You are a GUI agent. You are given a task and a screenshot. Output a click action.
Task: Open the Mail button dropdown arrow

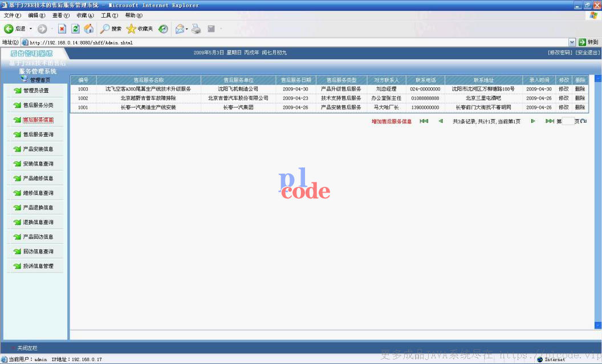pyautogui.click(x=187, y=29)
